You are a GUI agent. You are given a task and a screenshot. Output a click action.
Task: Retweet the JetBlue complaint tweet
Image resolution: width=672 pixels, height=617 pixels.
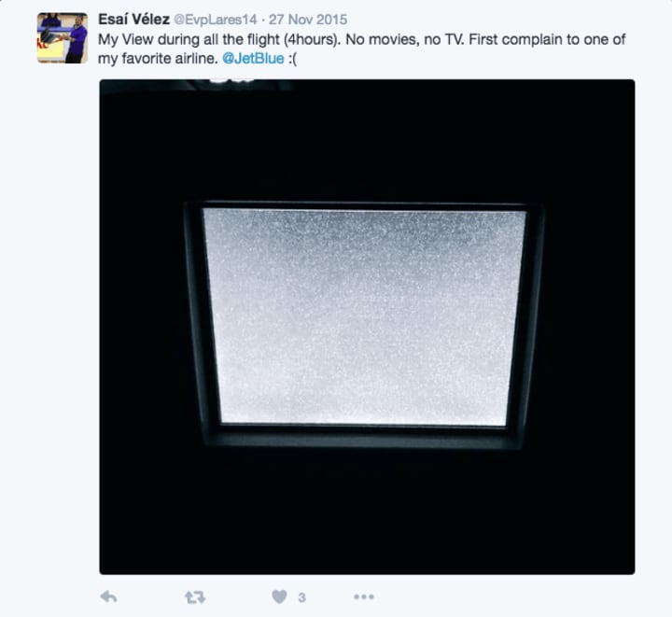point(195,596)
